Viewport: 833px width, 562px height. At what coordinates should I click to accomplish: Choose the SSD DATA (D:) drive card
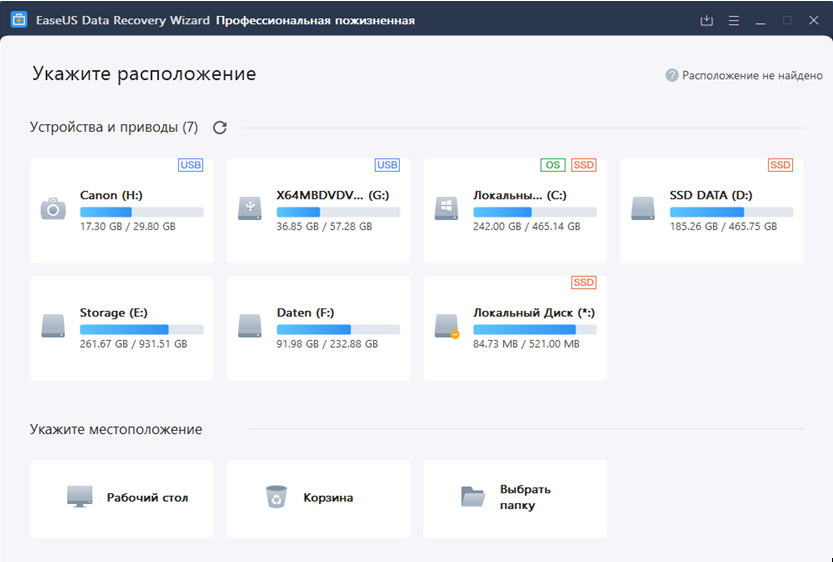pyautogui.click(x=711, y=210)
